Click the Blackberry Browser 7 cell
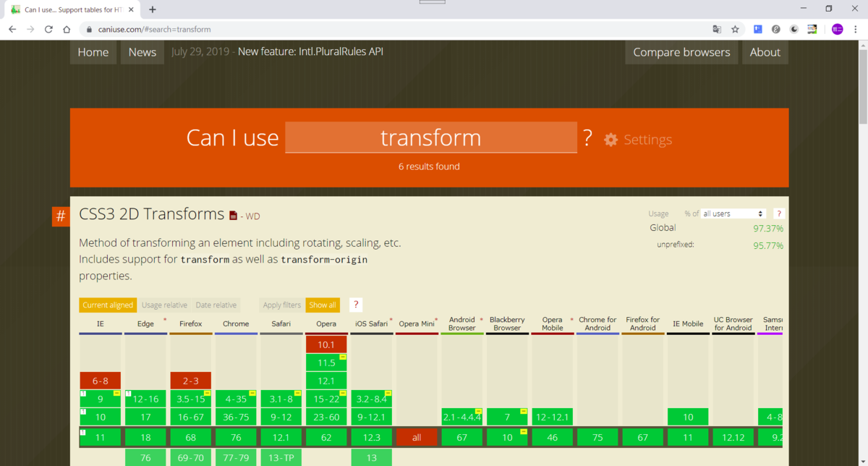Viewport: 868px width, 466px height. [x=507, y=417]
